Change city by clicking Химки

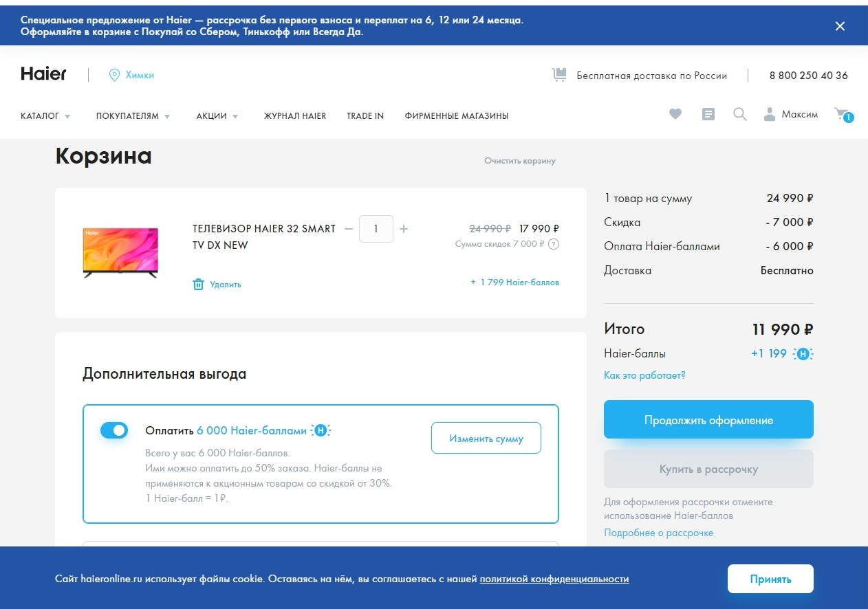[140, 76]
